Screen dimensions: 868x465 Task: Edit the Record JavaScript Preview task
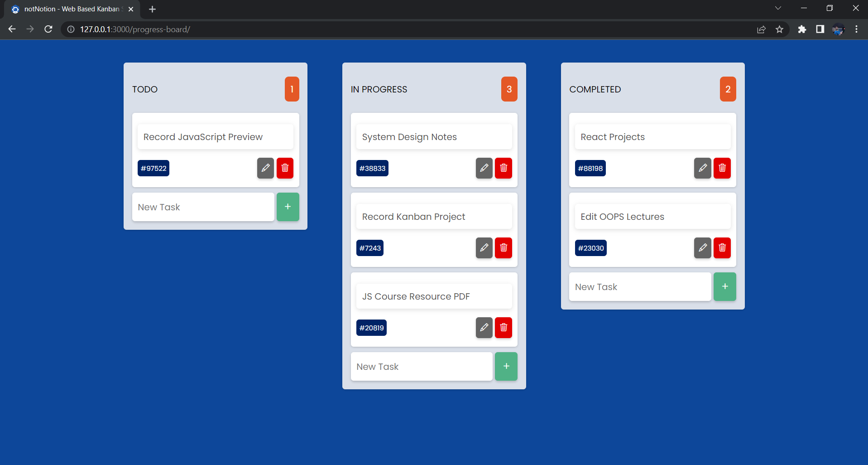coord(265,168)
